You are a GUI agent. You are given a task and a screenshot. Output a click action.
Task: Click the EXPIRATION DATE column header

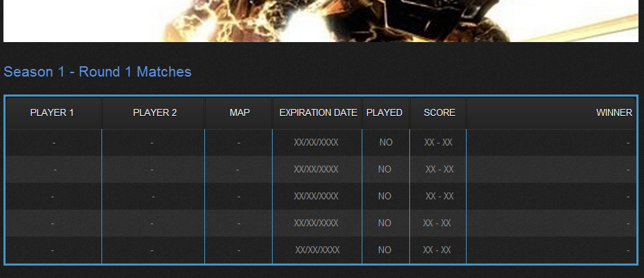click(x=318, y=113)
